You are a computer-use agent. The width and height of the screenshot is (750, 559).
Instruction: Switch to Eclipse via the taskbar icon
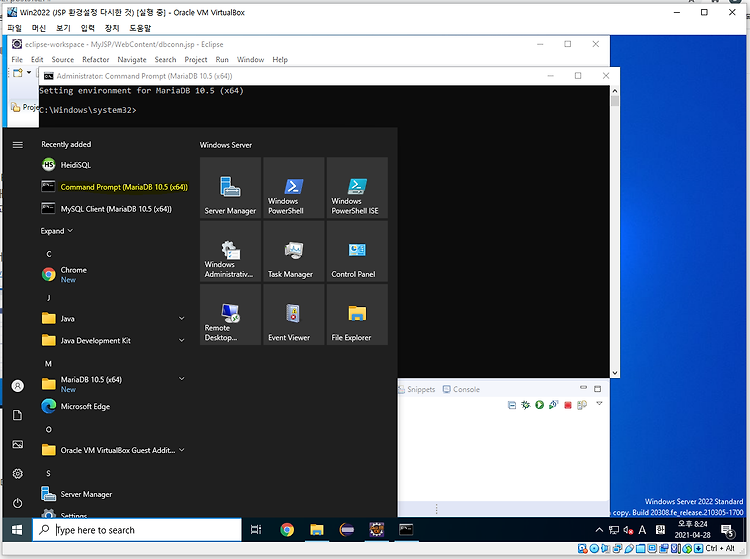[x=347, y=530]
